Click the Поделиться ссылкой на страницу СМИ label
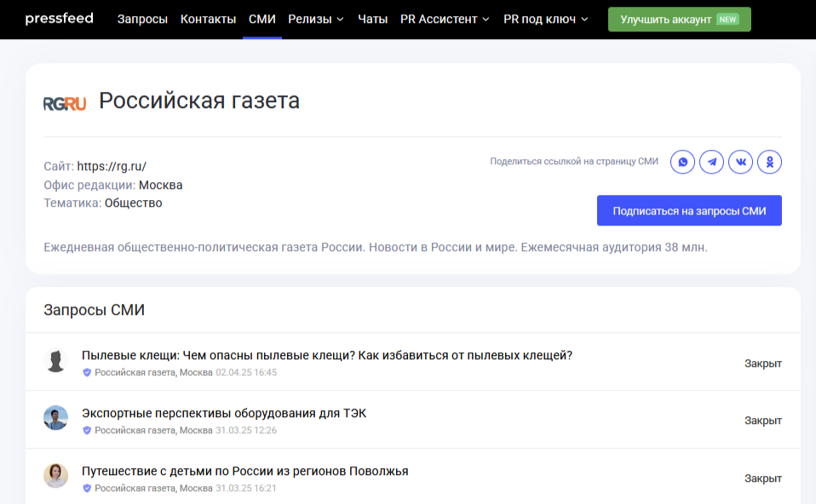This screenshot has height=504, width=816. pyautogui.click(x=574, y=161)
